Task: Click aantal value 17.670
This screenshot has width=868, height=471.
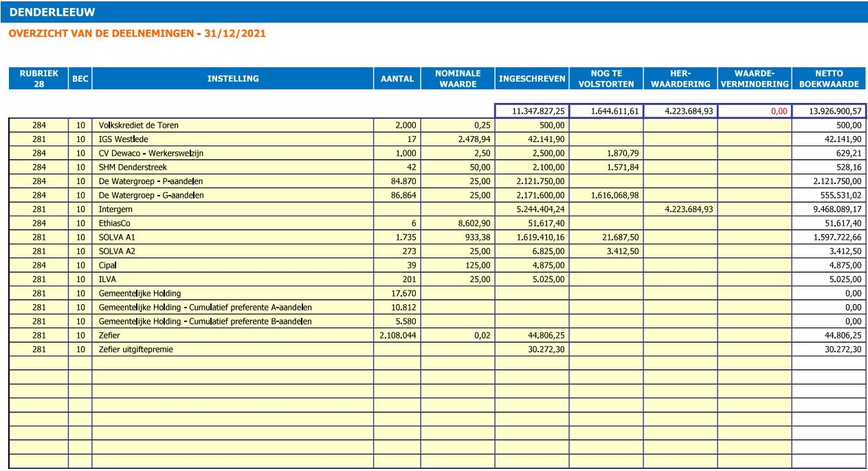Action: (x=397, y=293)
